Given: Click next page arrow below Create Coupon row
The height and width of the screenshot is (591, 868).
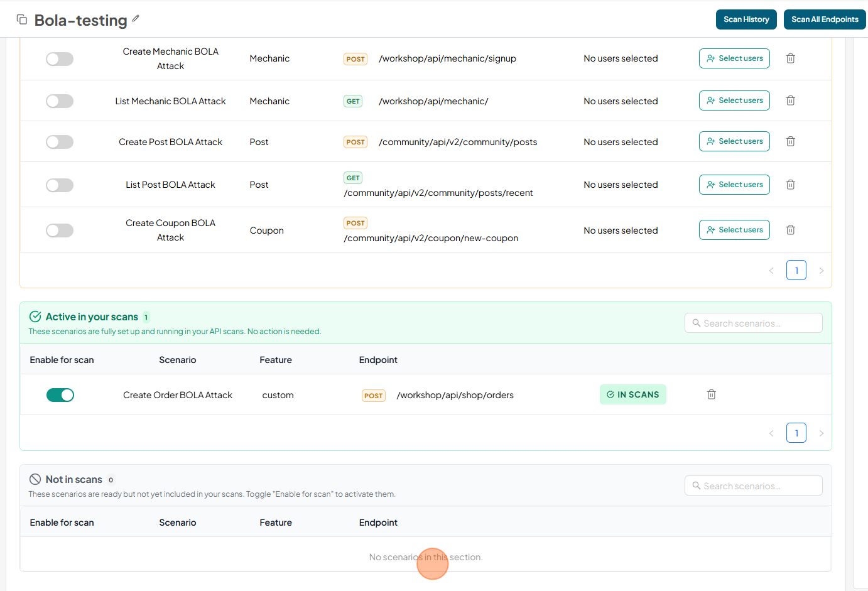Looking at the screenshot, I should 821,271.
